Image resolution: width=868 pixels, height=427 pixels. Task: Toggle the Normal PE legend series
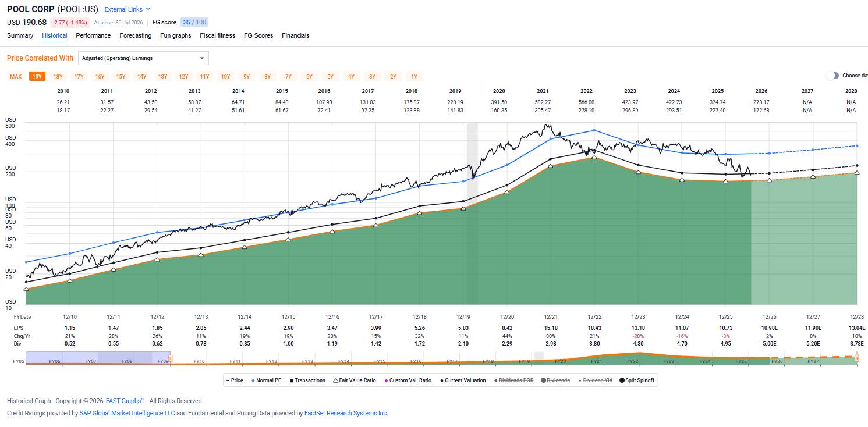[265, 380]
